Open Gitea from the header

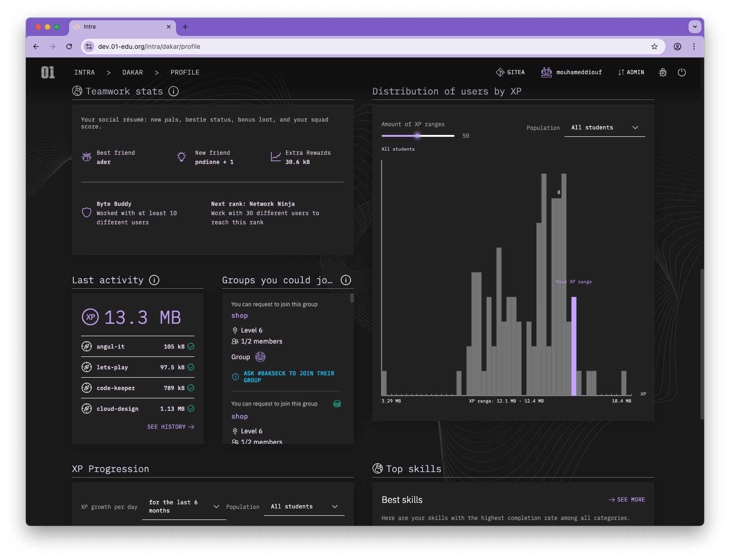point(510,72)
